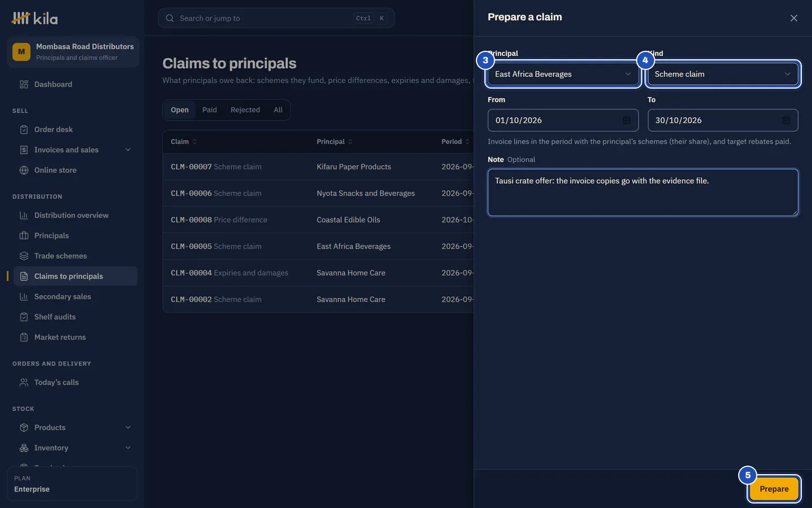Open the Principal dropdown
Viewport: 812px width, 508px height.
pos(563,74)
